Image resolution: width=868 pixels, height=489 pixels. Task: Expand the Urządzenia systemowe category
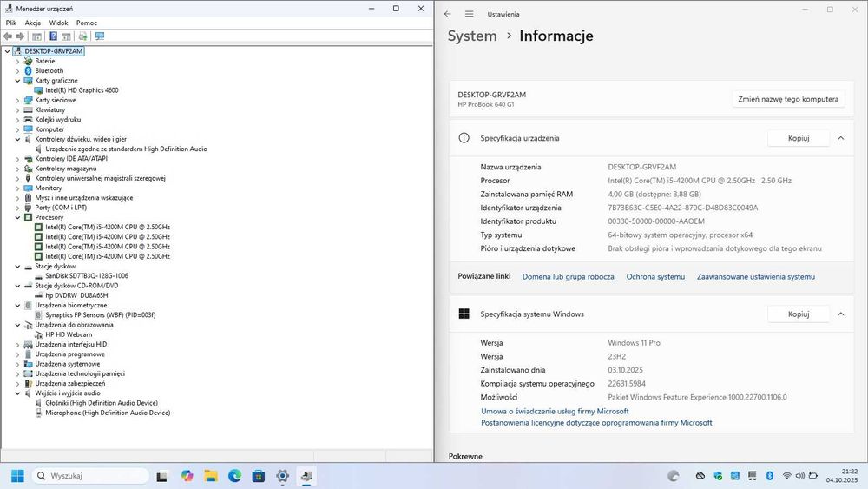point(17,365)
